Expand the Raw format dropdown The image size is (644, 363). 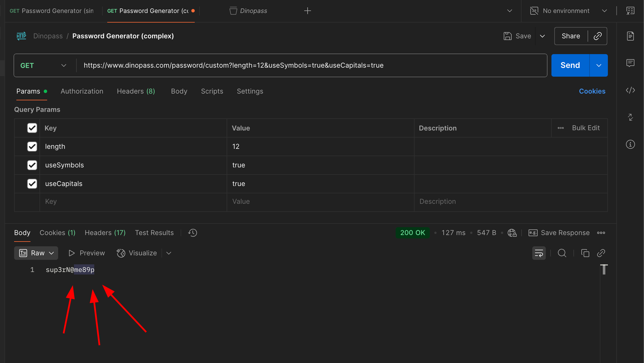pos(36,253)
